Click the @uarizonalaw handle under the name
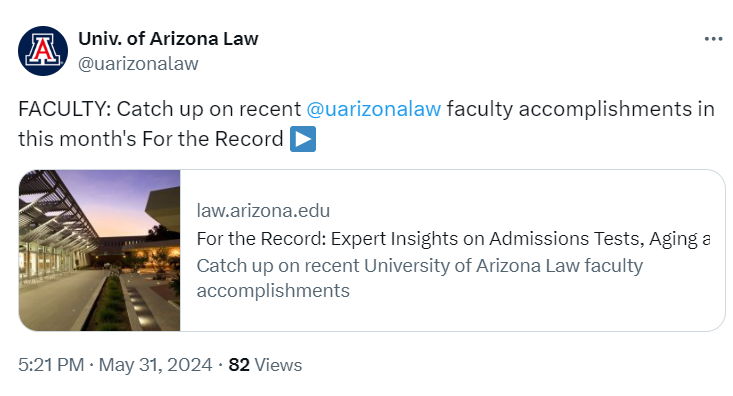The width and height of the screenshot is (733, 396). (x=138, y=64)
